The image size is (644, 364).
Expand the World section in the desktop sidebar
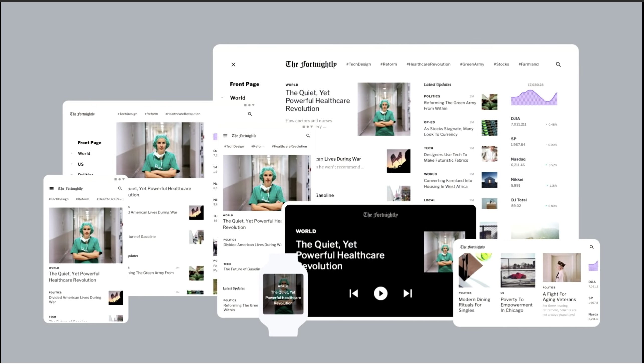click(x=222, y=98)
